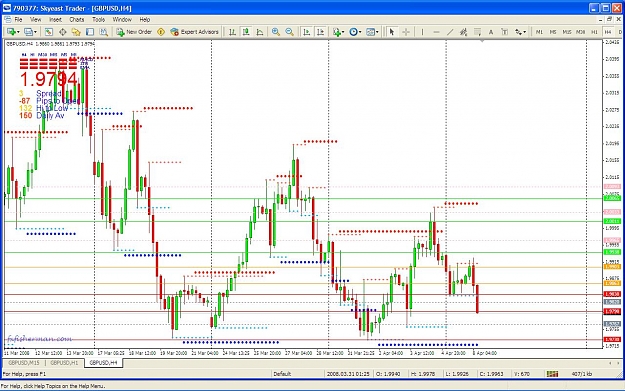This screenshot has width=625, height=391.
Task: Expand the Templates dropdown arrow
Action: 377,32
